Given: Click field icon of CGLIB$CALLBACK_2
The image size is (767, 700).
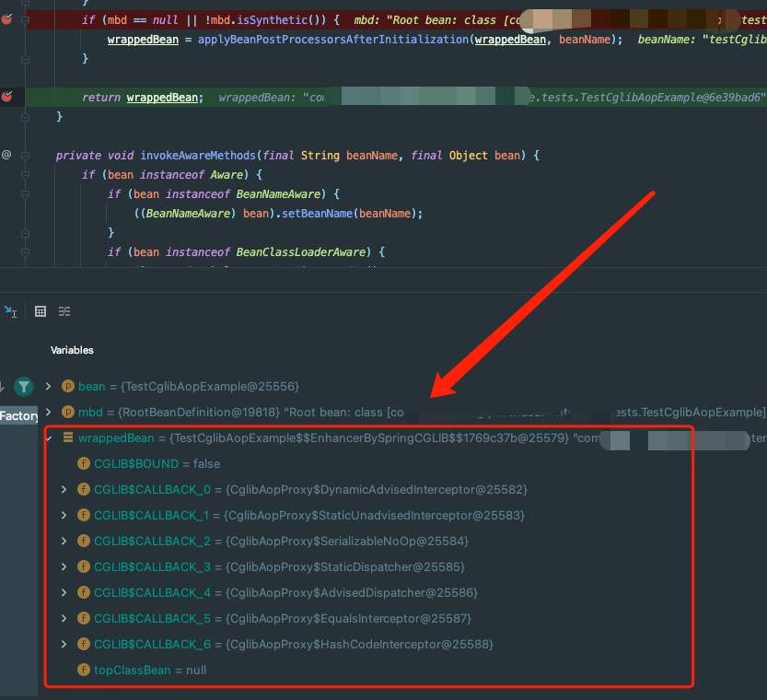Looking at the screenshot, I should click(x=84, y=541).
